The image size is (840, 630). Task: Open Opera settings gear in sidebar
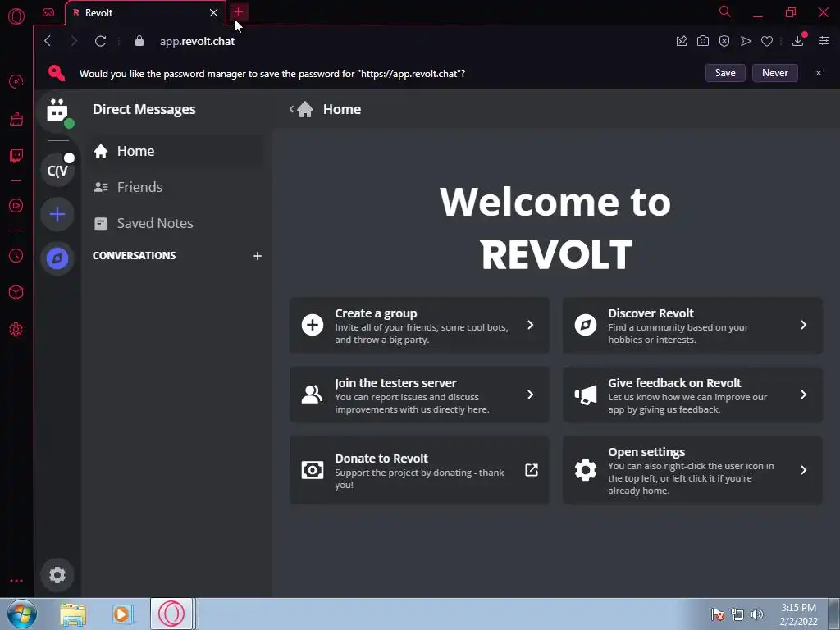point(16,330)
